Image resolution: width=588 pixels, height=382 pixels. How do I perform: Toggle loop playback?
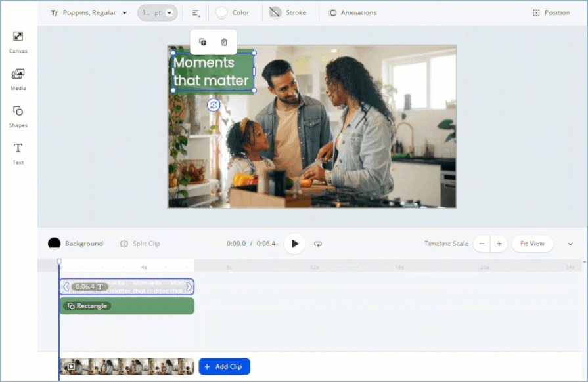318,244
